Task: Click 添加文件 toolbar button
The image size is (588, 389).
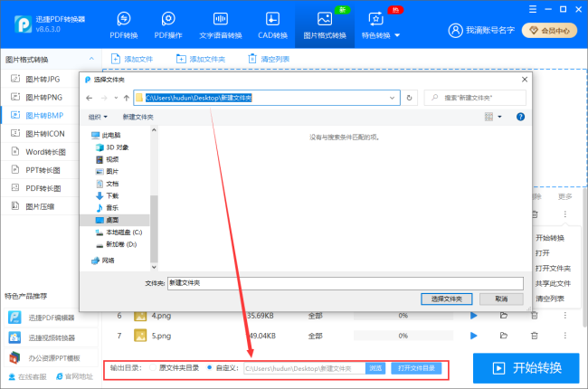Action: (x=132, y=59)
